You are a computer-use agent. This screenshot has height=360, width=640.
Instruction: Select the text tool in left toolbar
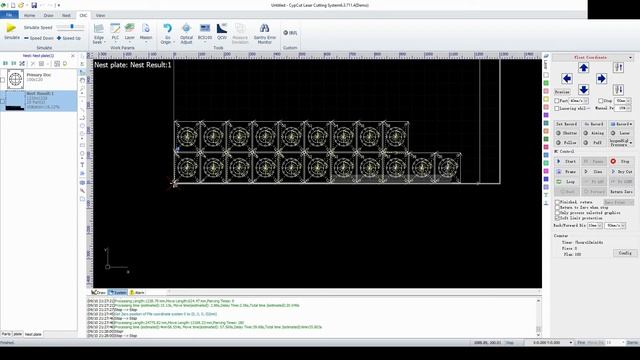(x=82, y=165)
